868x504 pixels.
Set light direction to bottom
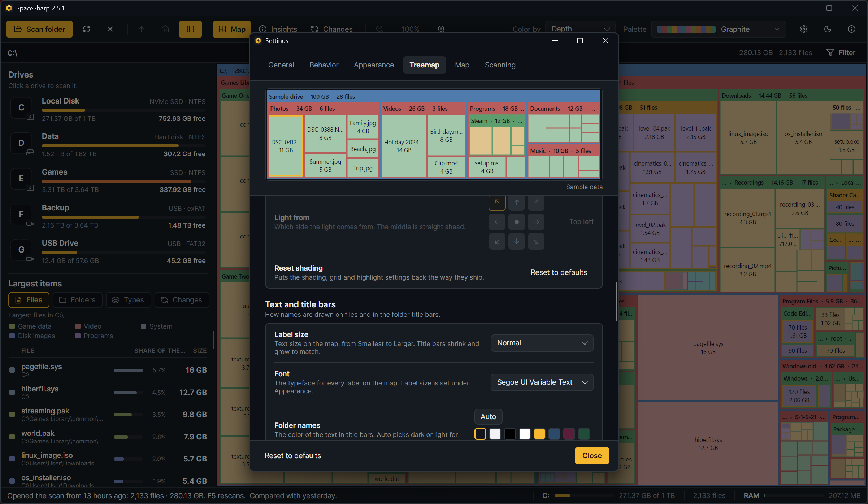[517, 241]
